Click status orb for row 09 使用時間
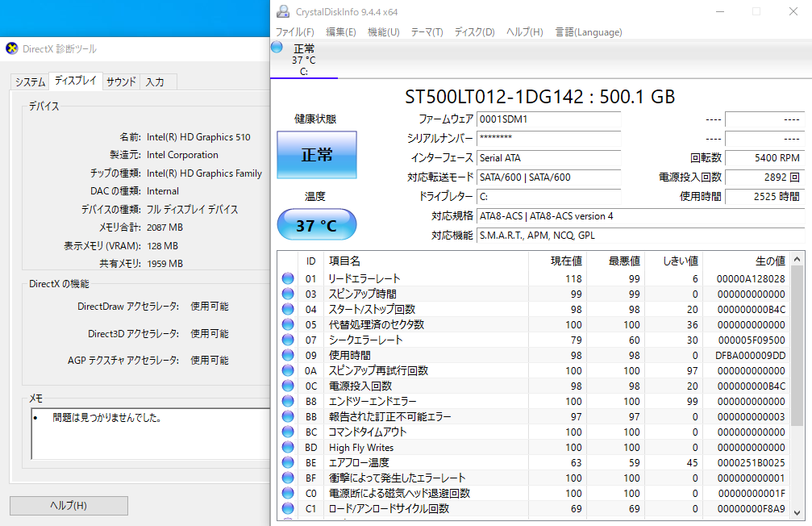The image size is (812, 526). [x=288, y=355]
